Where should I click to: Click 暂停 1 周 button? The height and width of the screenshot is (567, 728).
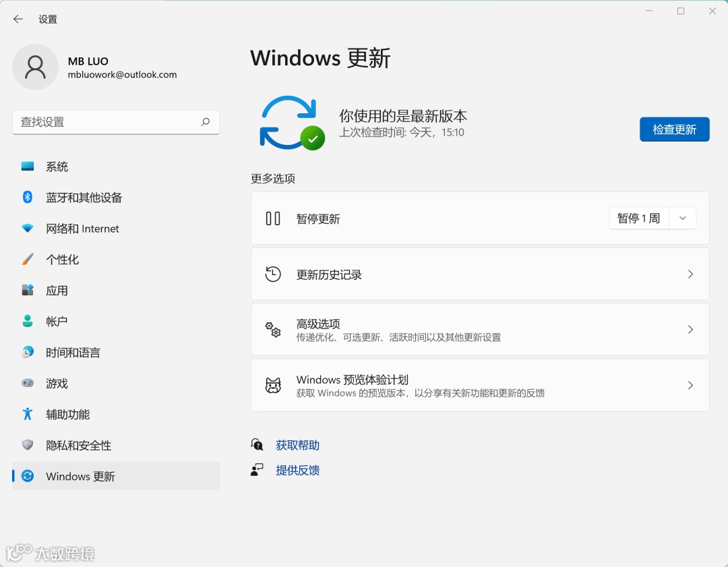point(639,218)
